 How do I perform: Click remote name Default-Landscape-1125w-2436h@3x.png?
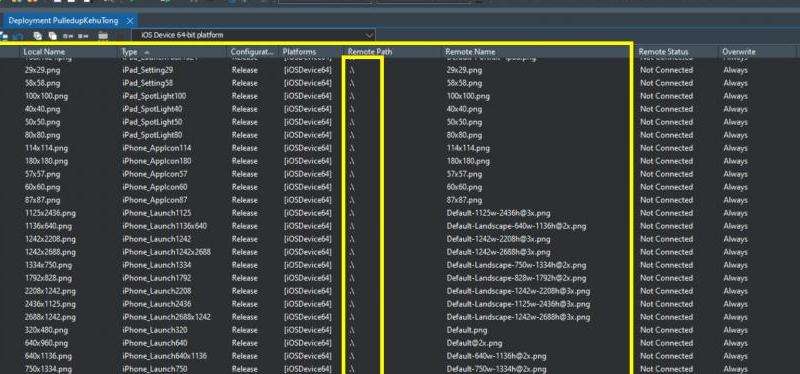tap(518, 304)
